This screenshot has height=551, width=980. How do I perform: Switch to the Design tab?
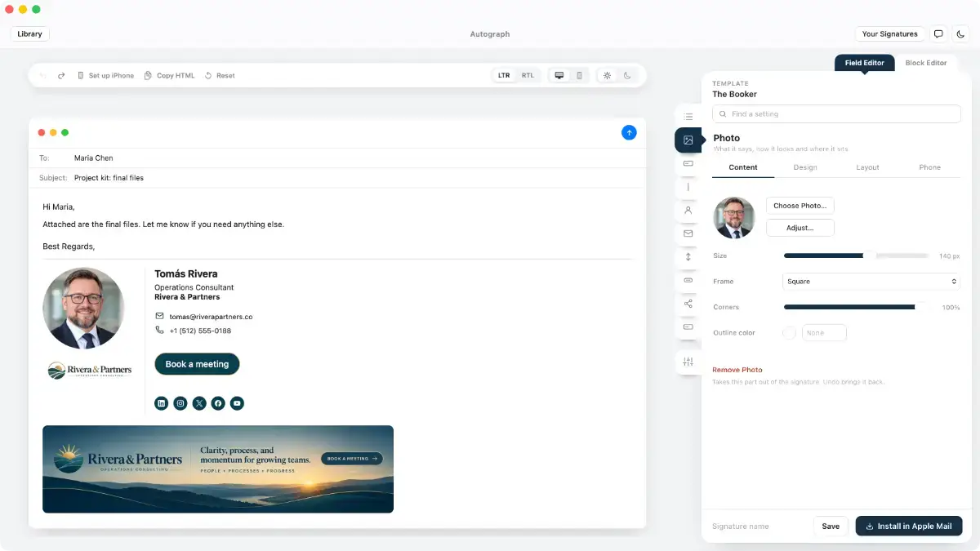[805, 167]
